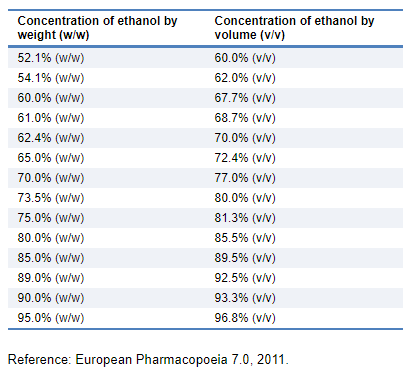Click the 'Concentration of ethanol by weight (w/w)' header

tap(97, 28)
